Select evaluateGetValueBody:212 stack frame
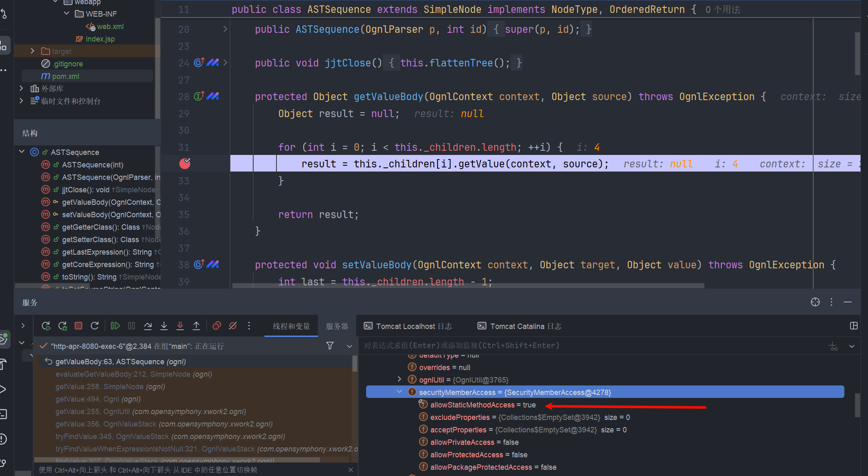 (x=134, y=374)
